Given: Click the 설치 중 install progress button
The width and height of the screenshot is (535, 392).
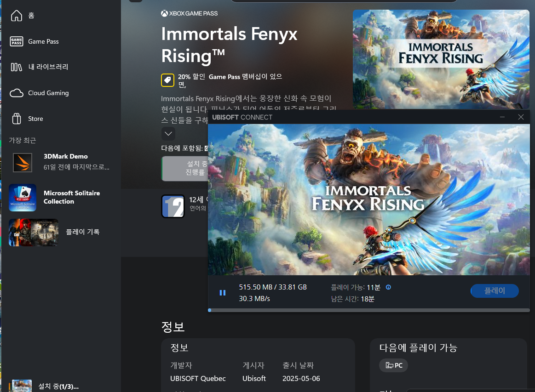Looking at the screenshot, I should pos(185,168).
